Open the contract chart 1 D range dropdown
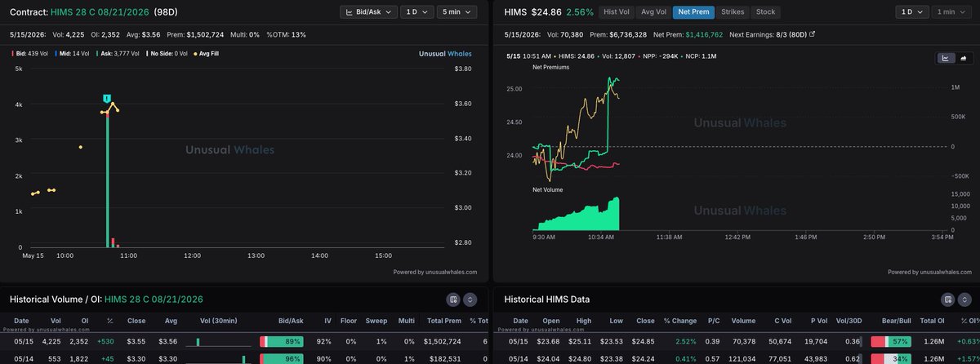The height and width of the screenshot is (364, 980). [x=416, y=12]
